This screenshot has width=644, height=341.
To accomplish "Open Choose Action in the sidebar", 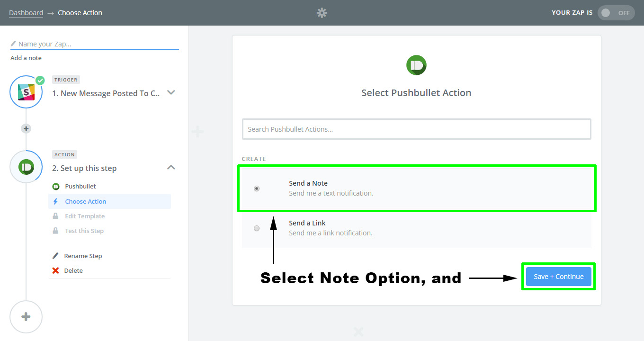I will pyautogui.click(x=85, y=201).
